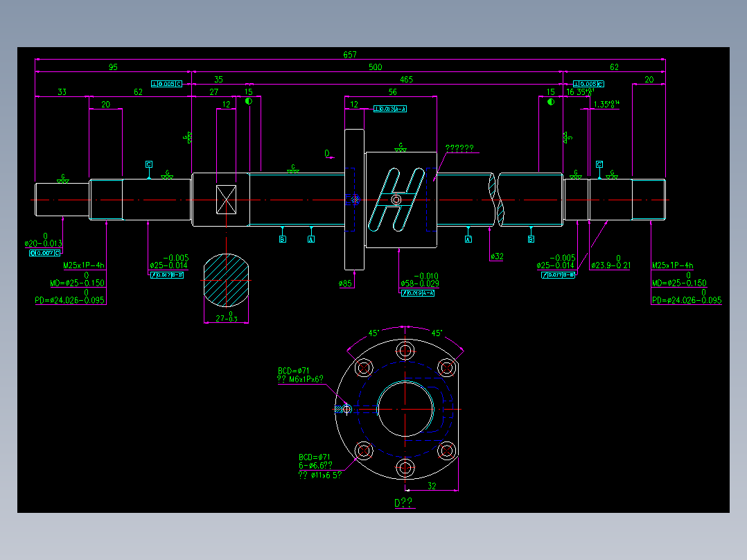Select the surface finish G symbol above left shaft end

62,178
